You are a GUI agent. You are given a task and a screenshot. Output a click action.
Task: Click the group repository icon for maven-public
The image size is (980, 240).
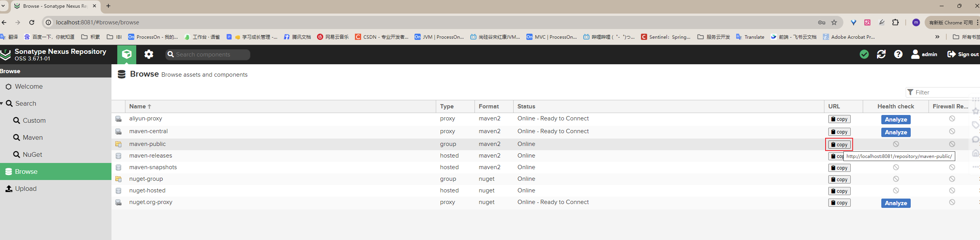pyautogui.click(x=118, y=144)
